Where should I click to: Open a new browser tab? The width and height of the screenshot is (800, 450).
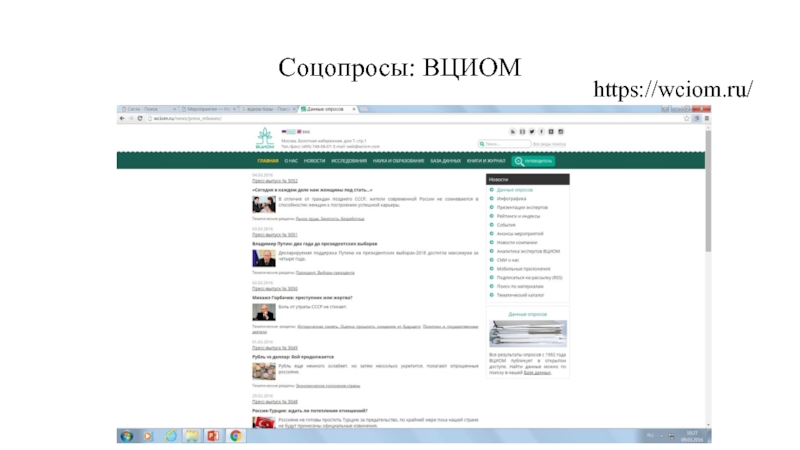364,109
